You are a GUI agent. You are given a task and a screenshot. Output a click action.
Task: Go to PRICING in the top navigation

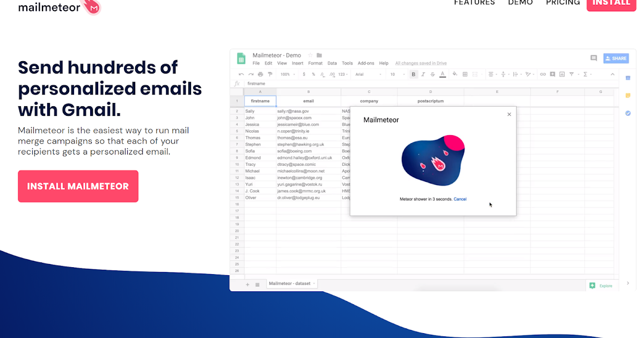point(563,3)
